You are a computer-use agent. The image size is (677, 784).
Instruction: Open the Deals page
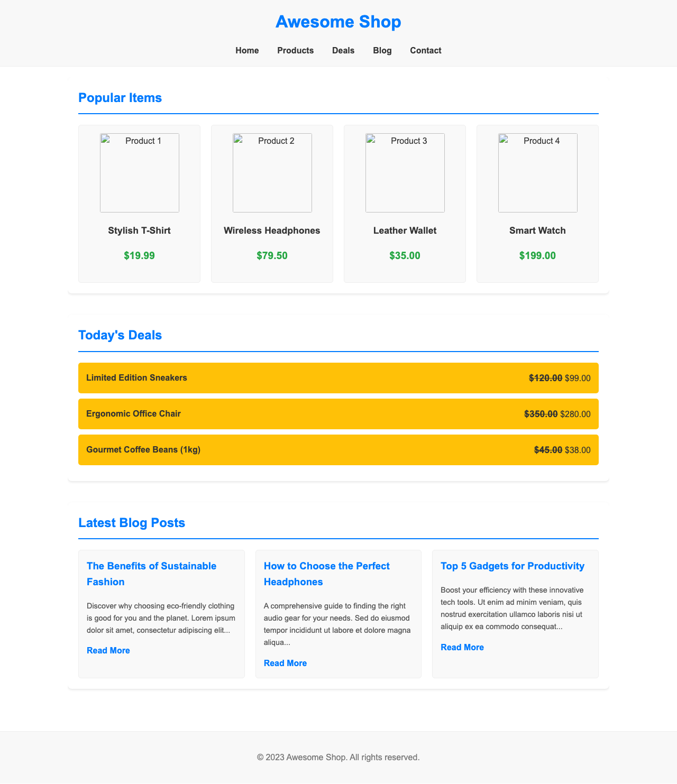343,51
